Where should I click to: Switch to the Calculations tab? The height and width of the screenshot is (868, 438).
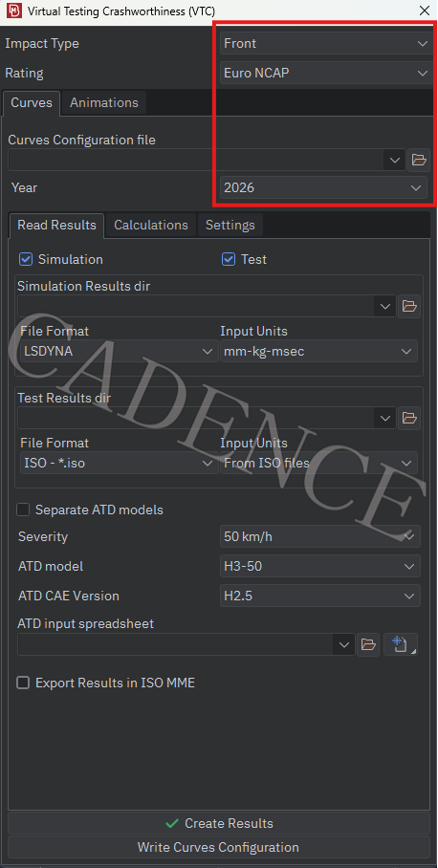tap(150, 226)
